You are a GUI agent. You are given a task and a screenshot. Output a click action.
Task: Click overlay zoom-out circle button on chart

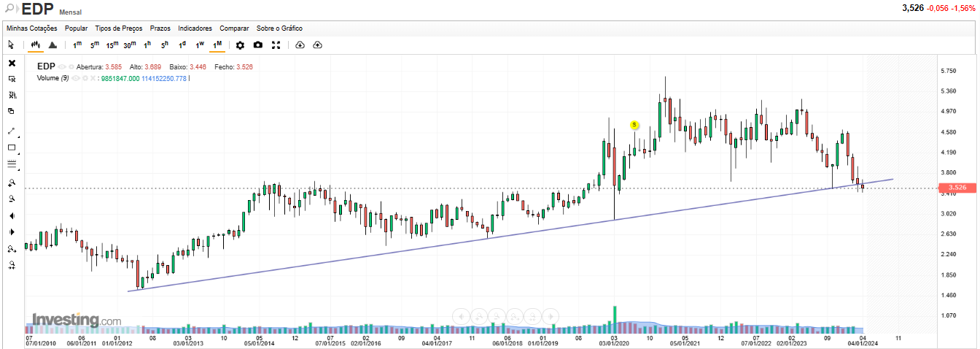point(497,316)
